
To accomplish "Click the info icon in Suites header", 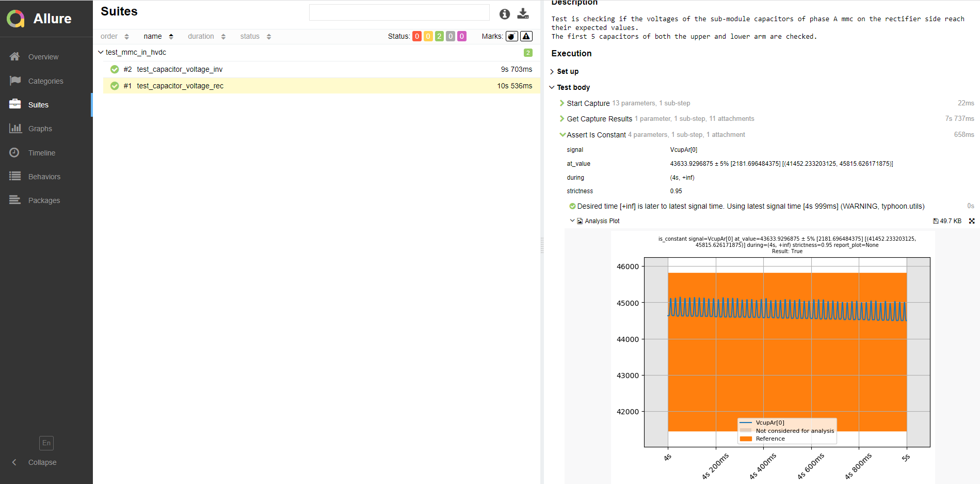I will click(504, 14).
